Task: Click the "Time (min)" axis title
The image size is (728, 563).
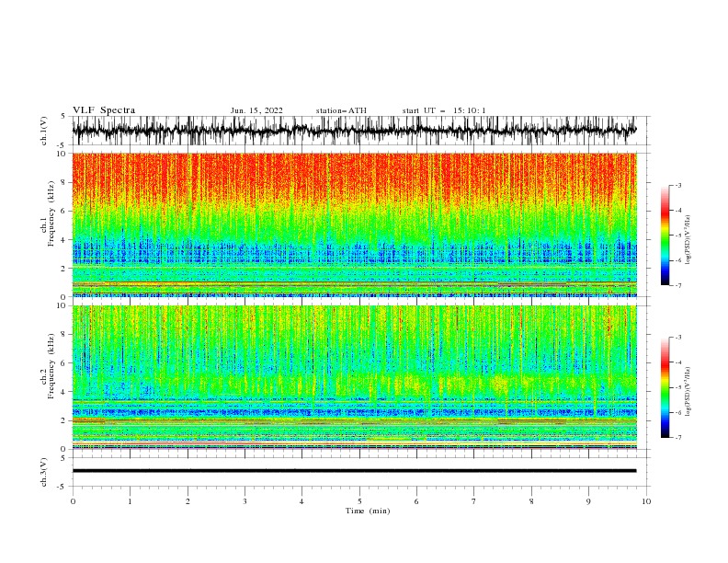Action: click(368, 511)
